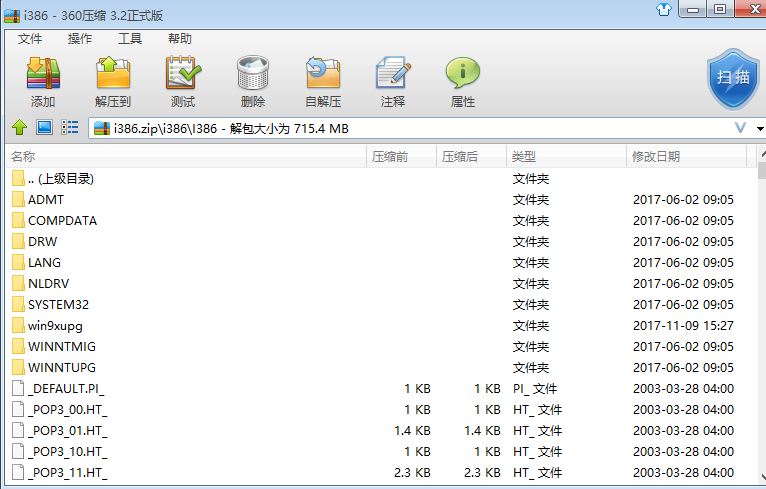Switch to large icon view mode
The image size is (766, 489).
(x=44, y=128)
